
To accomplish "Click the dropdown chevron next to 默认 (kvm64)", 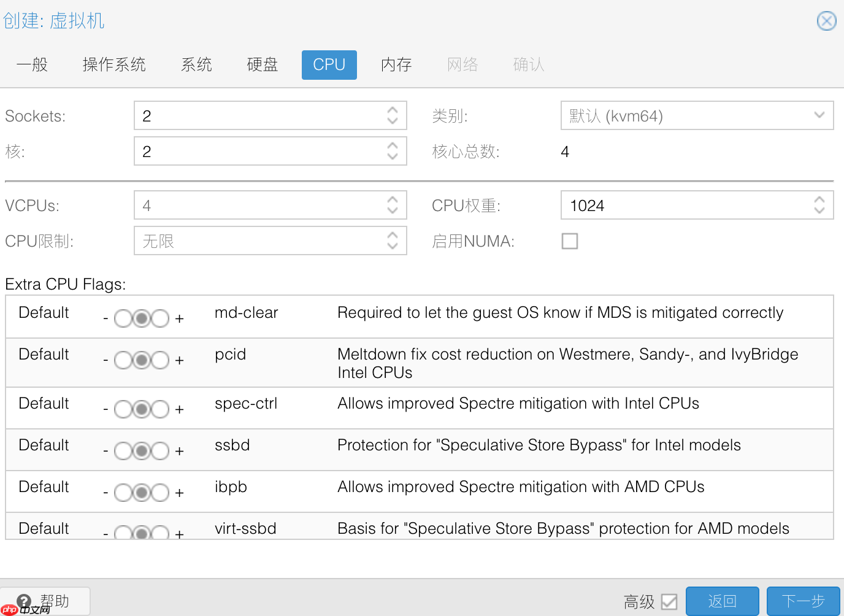I will pyautogui.click(x=819, y=115).
